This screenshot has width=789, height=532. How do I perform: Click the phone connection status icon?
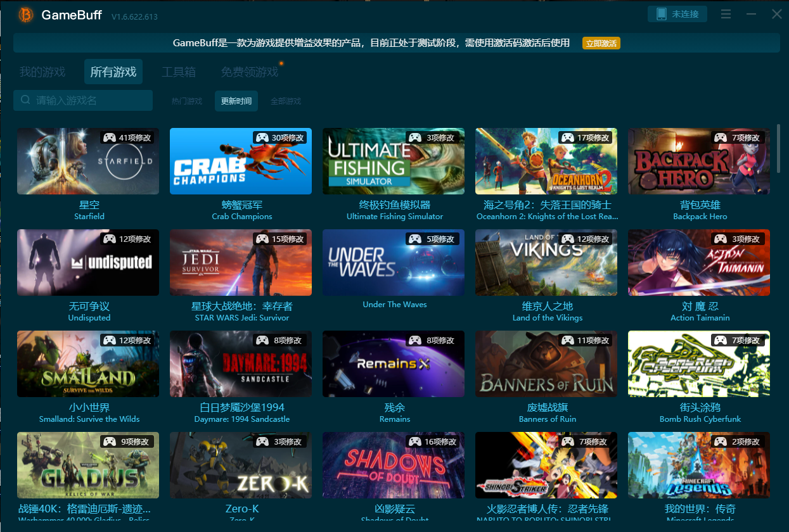[662, 14]
